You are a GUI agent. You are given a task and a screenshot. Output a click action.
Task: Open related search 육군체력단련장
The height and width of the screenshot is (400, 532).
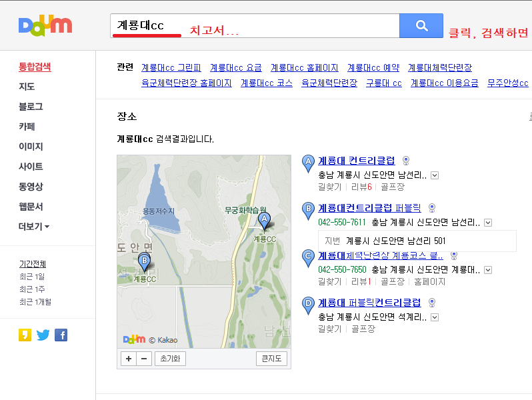tap(329, 83)
